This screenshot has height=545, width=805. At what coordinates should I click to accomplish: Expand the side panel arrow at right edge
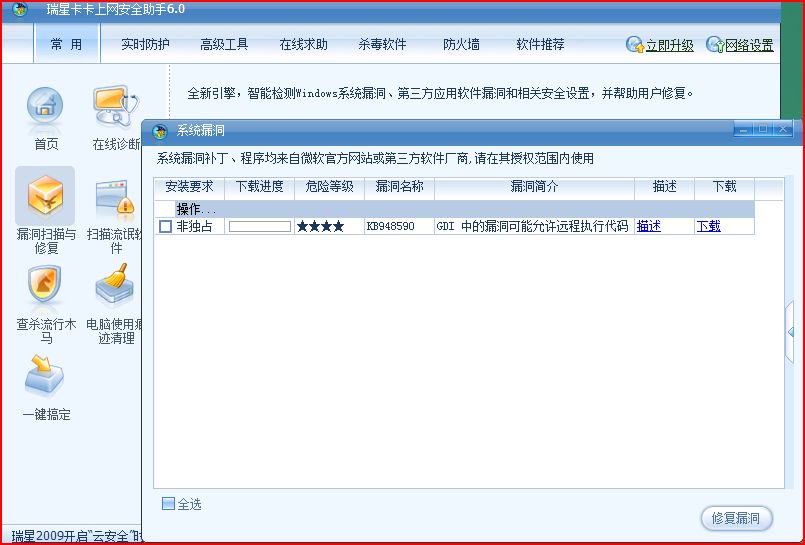[791, 332]
